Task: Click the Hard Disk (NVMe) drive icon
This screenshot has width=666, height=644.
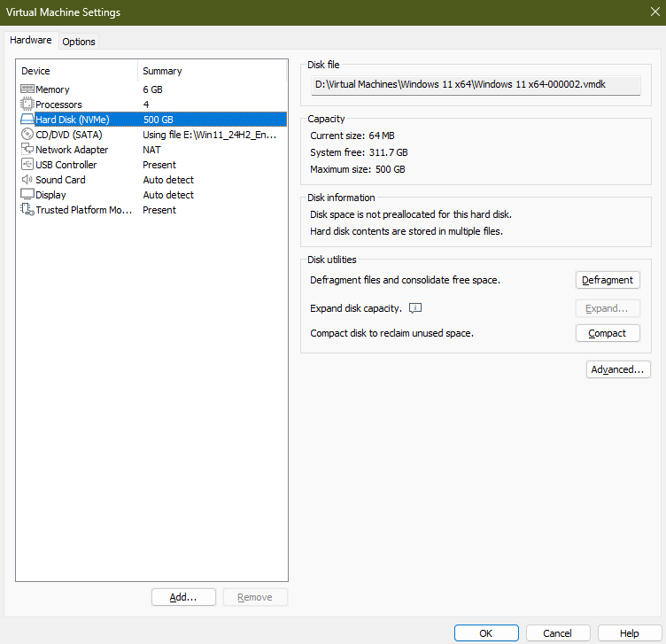Action: (27, 119)
